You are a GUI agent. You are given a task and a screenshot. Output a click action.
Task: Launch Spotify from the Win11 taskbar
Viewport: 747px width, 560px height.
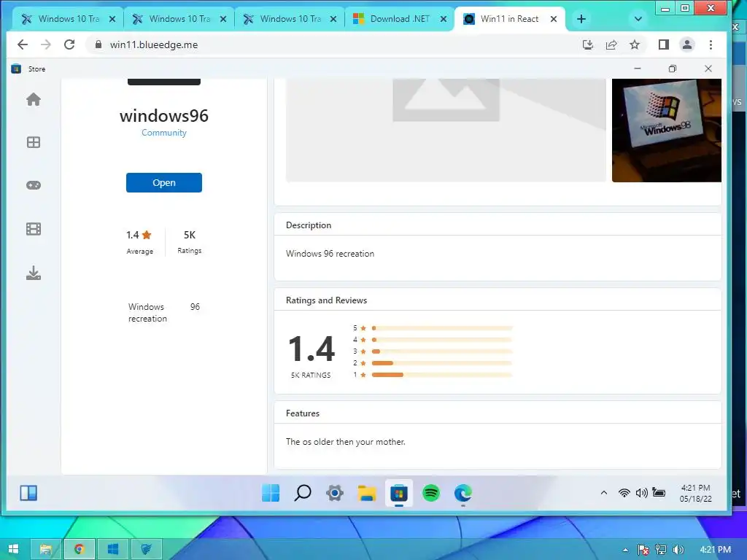coord(430,493)
